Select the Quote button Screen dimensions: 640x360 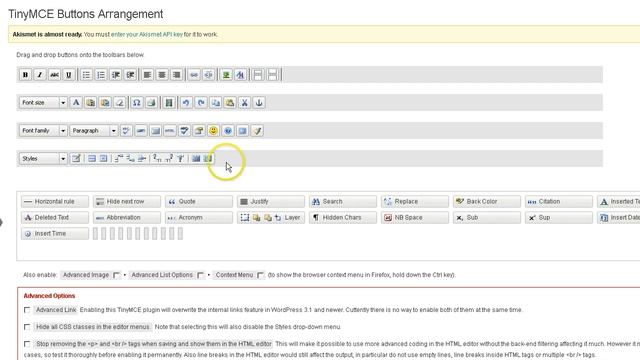click(x=199, y=202)
